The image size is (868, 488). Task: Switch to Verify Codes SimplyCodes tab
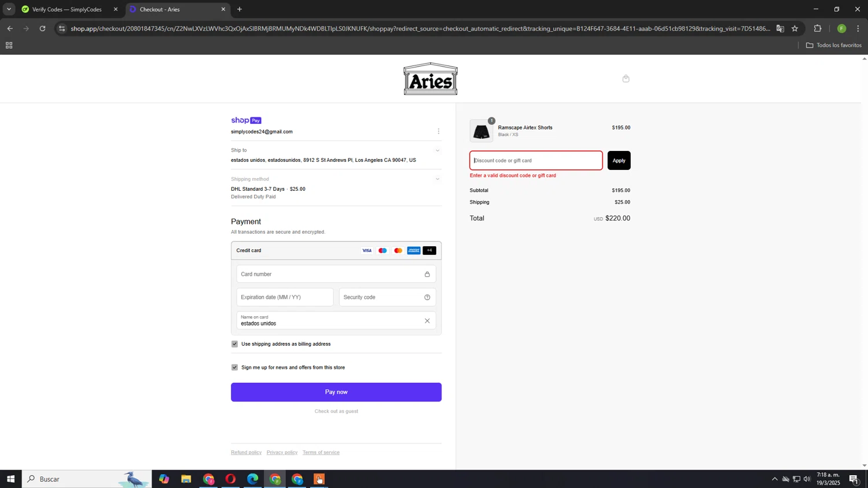coord(67,9)
